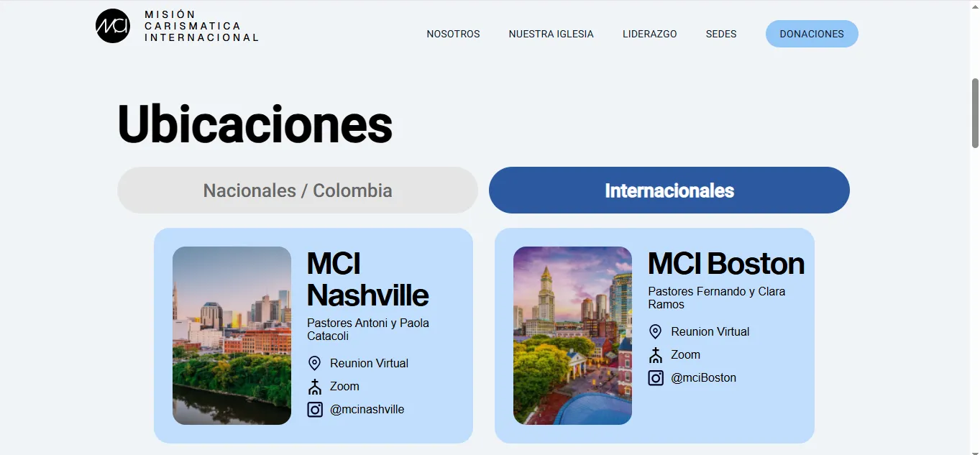Image resolution: width=980 pixels, height=455 pixels.
Task: Click the Zoom text in Nashville card
Action: (x=344, y=387)
